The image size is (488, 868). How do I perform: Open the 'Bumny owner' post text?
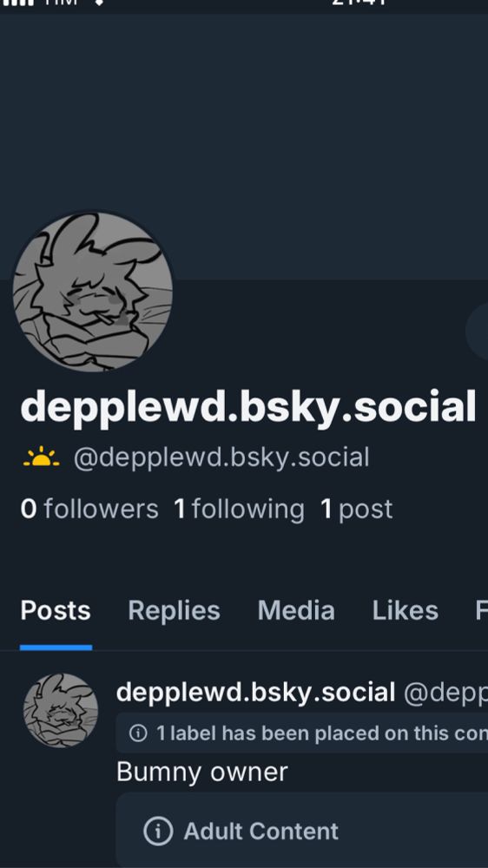point(202,772)
